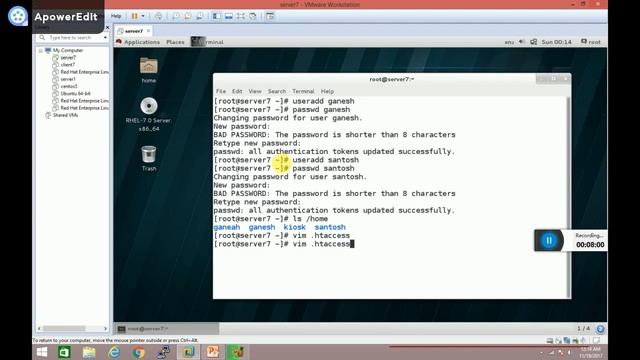Viewport: 640px width, 360px height.
Task: Open the terminal View menu
Action: click(255, 91)
